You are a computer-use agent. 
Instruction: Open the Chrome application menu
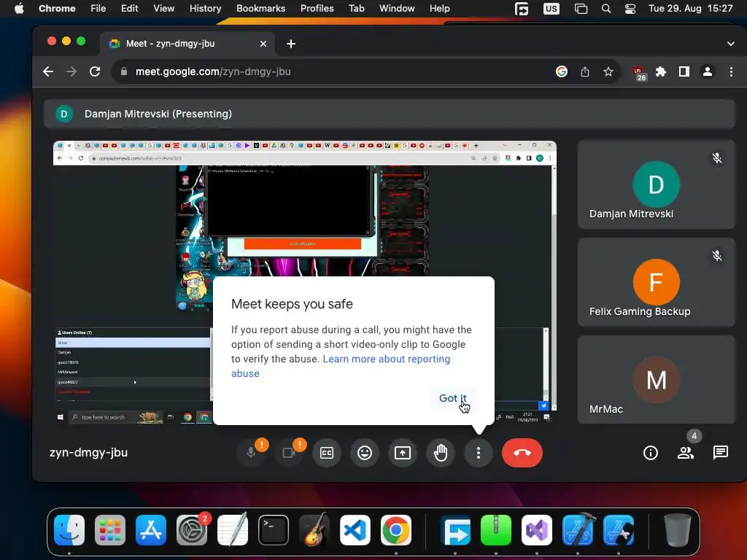pos(57,9)
